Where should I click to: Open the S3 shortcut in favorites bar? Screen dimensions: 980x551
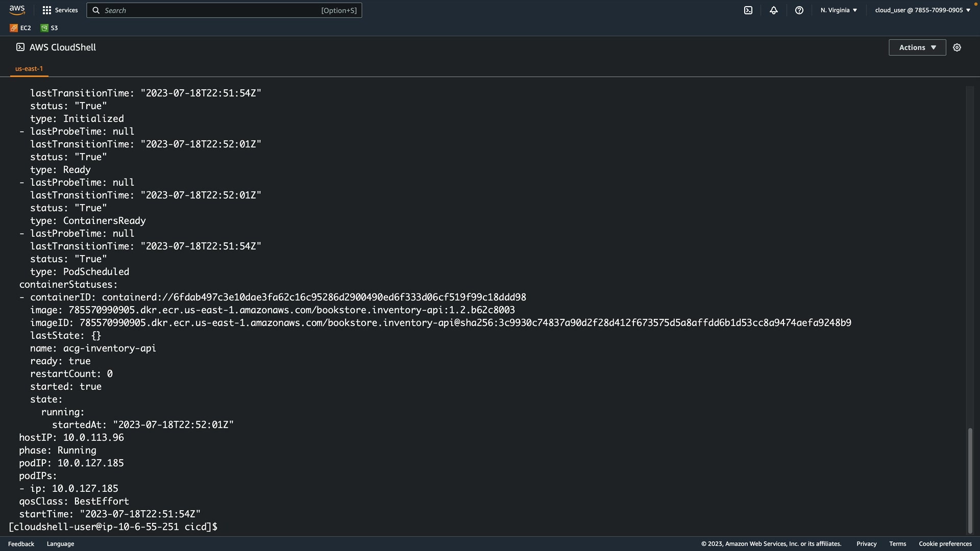click(x=50, y=28)
